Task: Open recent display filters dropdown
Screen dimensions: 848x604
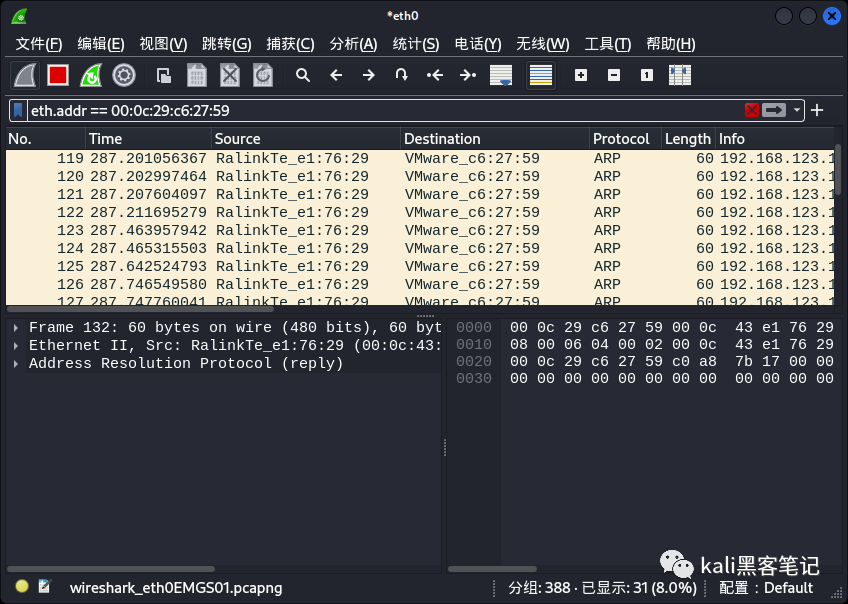Action: pos(796,110)
